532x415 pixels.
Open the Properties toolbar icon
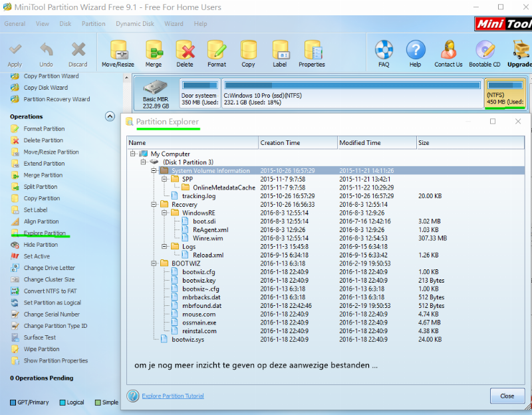pos(312,50)
